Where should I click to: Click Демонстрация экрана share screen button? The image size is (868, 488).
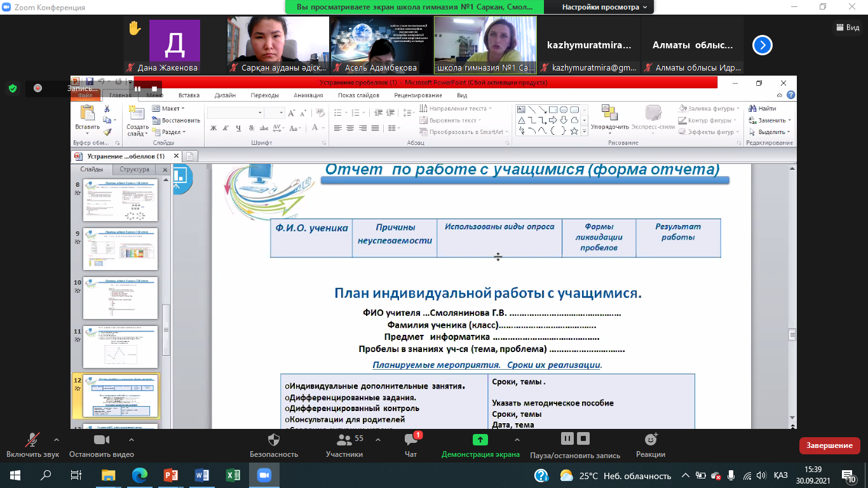[480, 445]
